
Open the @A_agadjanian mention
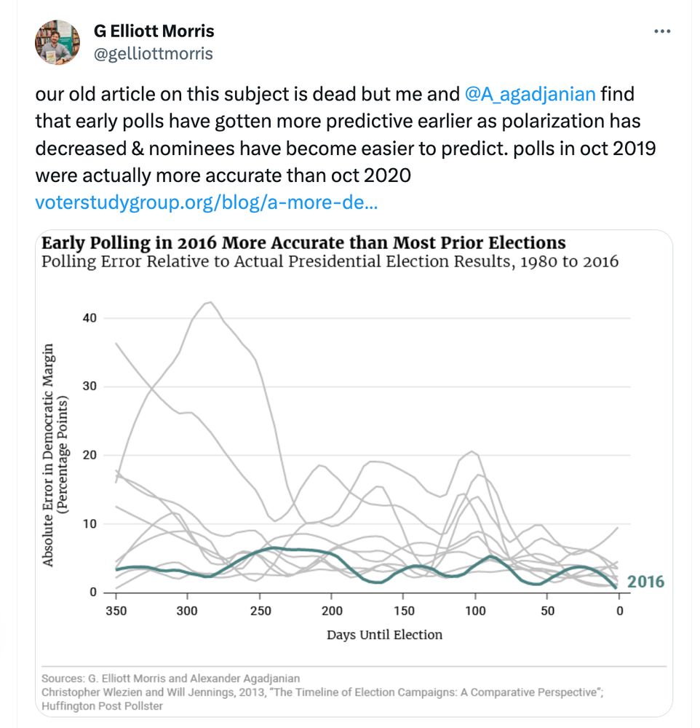click(529, 95)
